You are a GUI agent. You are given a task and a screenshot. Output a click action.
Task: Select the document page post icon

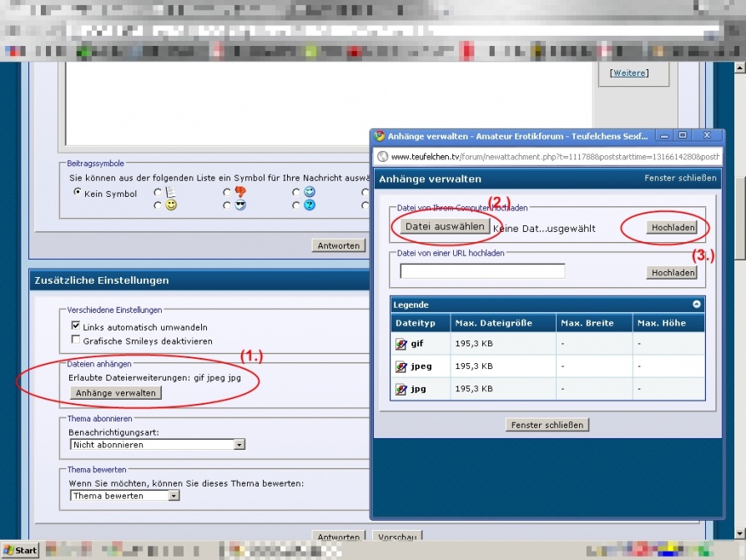170,193
